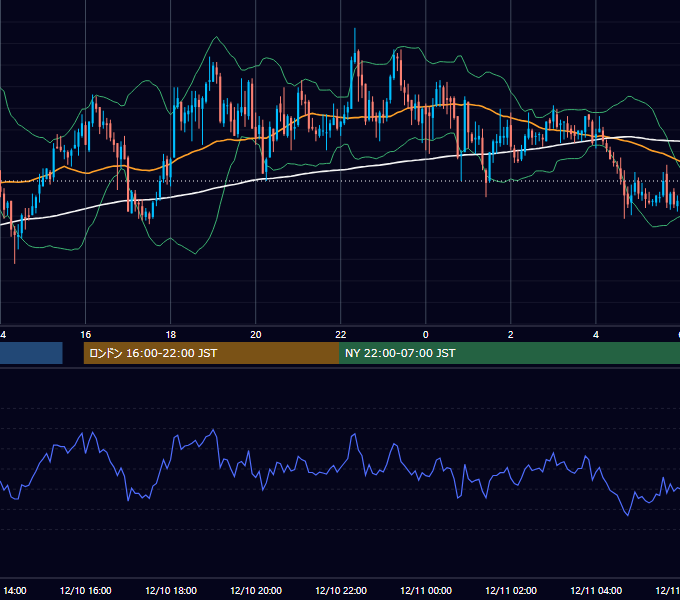Click the "12/10 16:00" label on bottom axis

85,590
